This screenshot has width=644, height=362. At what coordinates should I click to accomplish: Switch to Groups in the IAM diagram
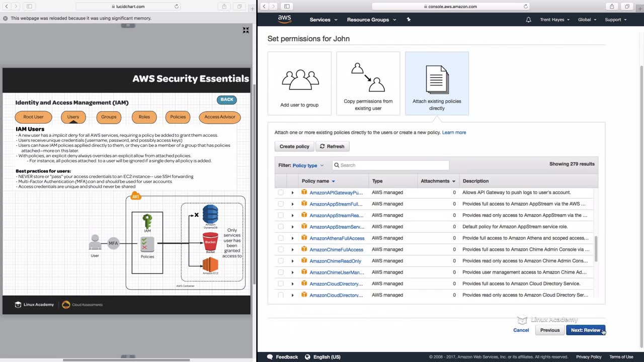[x=109, y=117]
